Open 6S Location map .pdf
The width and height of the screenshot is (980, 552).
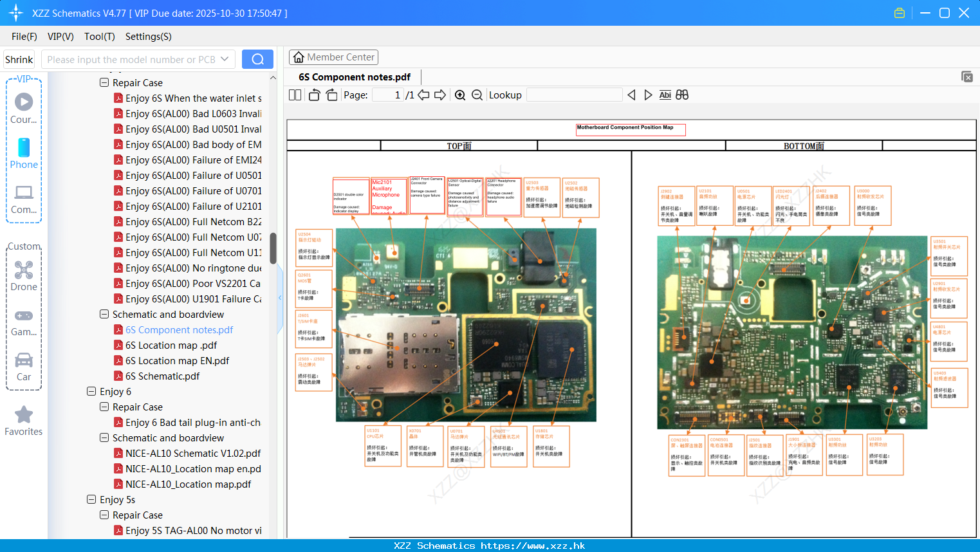(171, 345)
